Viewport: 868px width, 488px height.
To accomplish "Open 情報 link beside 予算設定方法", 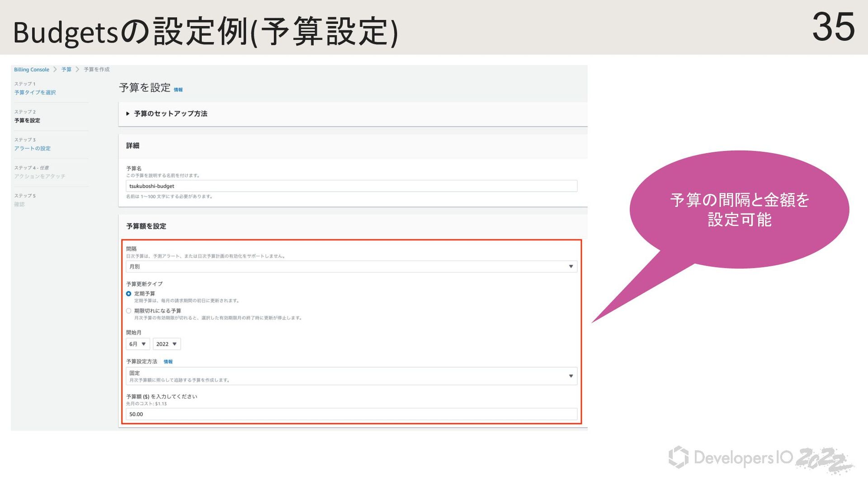I will coord(168,362).
